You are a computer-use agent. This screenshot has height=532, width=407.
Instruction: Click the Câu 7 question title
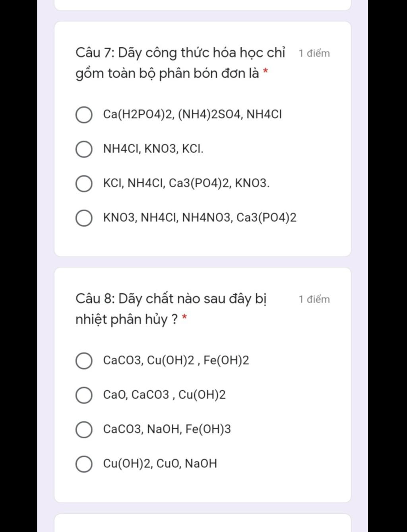pos(180,63)
